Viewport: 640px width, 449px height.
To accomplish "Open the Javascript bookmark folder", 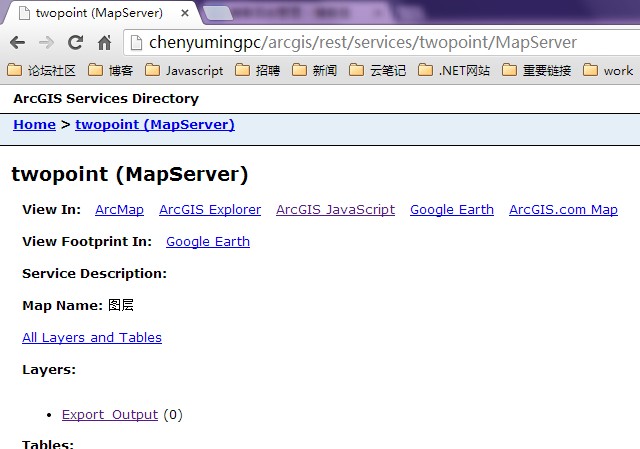I will pyautogui.click(x=184, y=71).
